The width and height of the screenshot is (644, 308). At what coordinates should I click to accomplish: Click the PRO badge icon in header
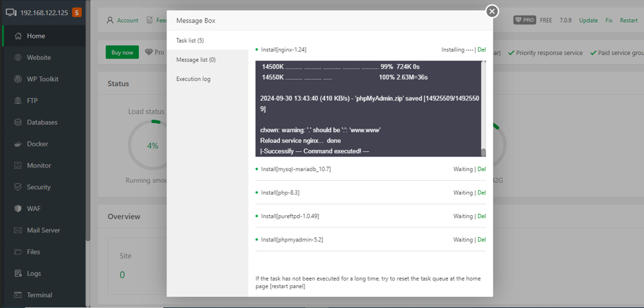[524, 20]
